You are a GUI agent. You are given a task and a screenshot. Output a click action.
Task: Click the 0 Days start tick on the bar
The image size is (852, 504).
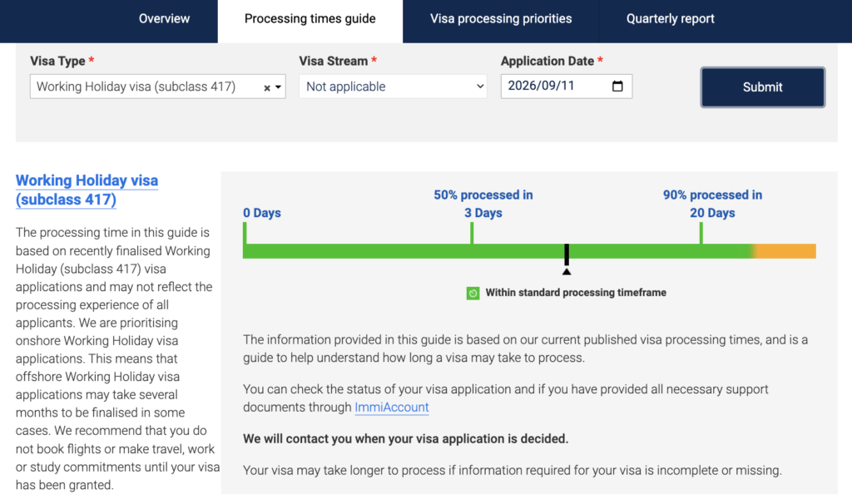245,233
